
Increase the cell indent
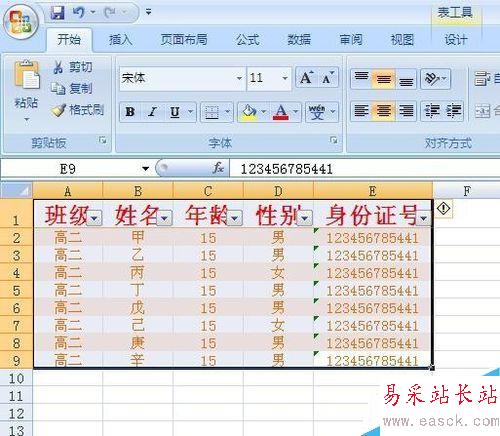point(453,111)
